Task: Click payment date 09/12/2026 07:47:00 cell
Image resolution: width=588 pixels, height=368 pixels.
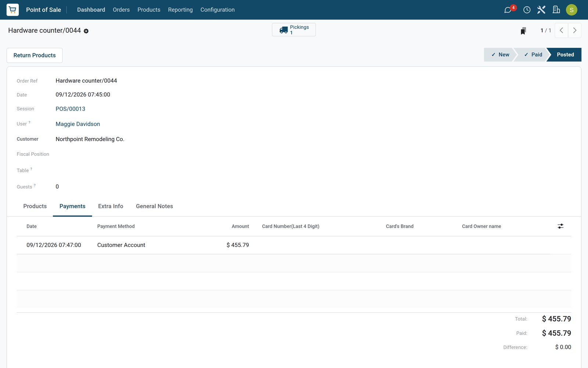Action: [x=54, y=245]
